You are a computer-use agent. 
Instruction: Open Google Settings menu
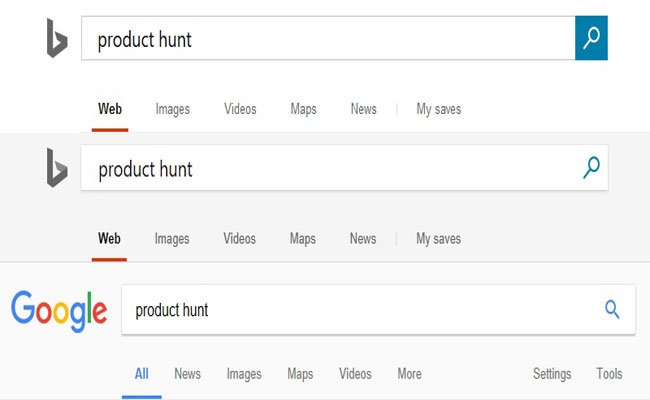click(x=552, y=374)
